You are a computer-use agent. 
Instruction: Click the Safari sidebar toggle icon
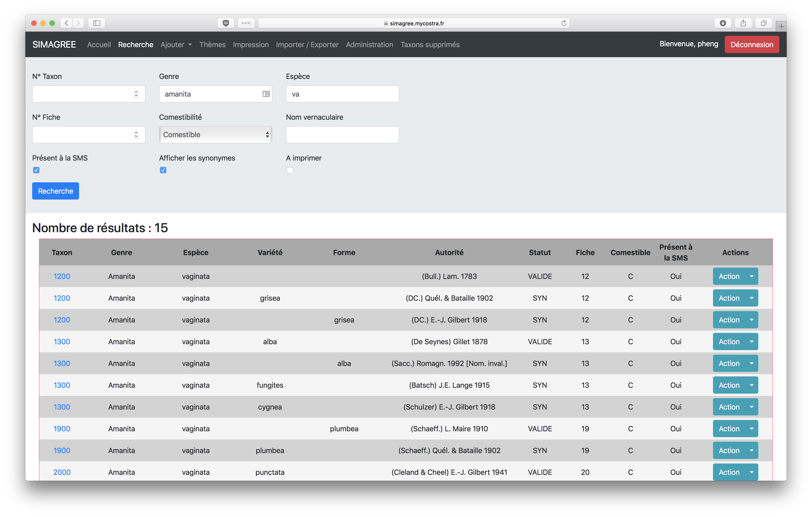tap(97, 23)
